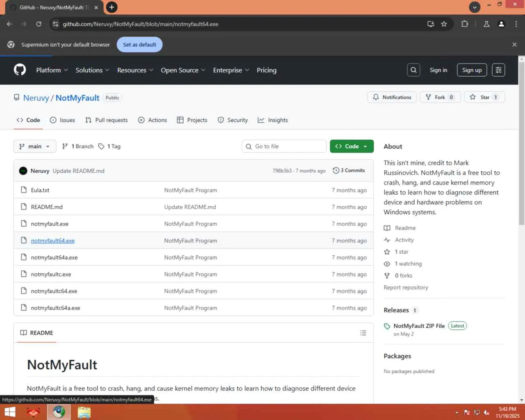Focus the Go to file search field
The width and height of the screenshot is (525, 420).
pos(284,146)
